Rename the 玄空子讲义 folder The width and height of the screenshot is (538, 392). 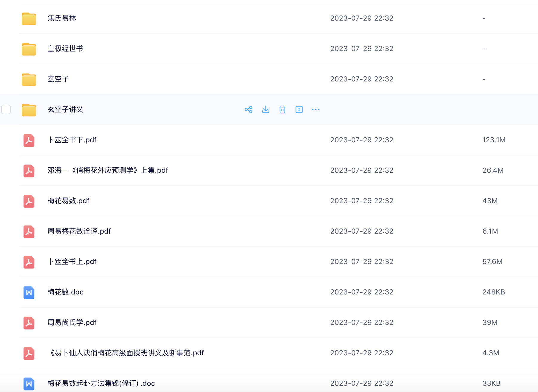click(299, 109)
